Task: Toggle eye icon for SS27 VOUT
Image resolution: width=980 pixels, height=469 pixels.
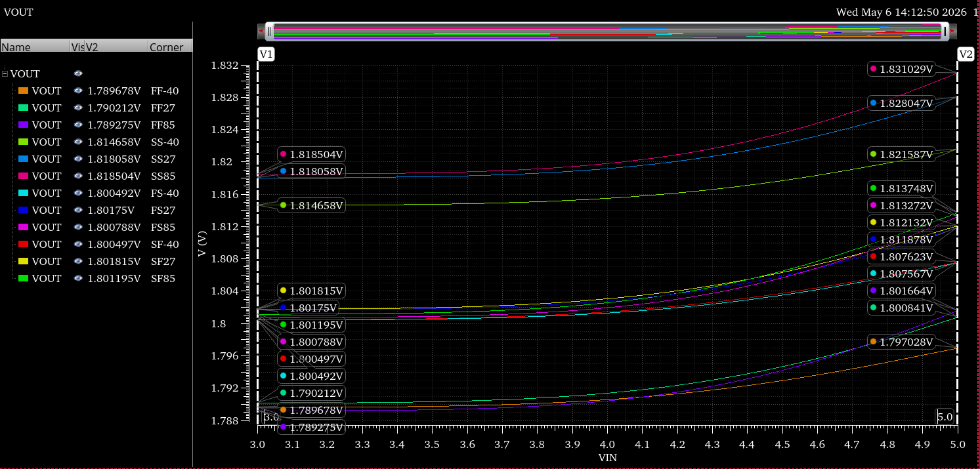Action: 78,159
